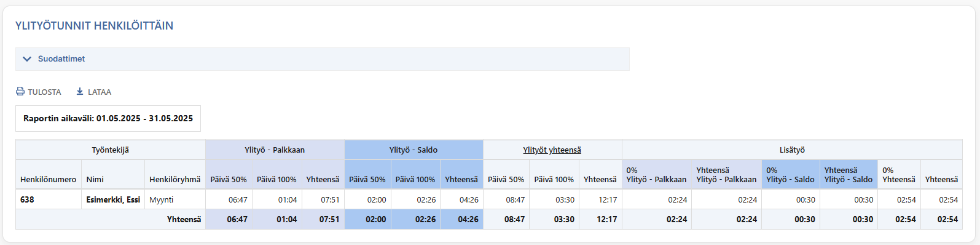This screenshot has height=245, width=980.
Task: Click the Yhteensä totals row label
Action: [x=184, y=219]
